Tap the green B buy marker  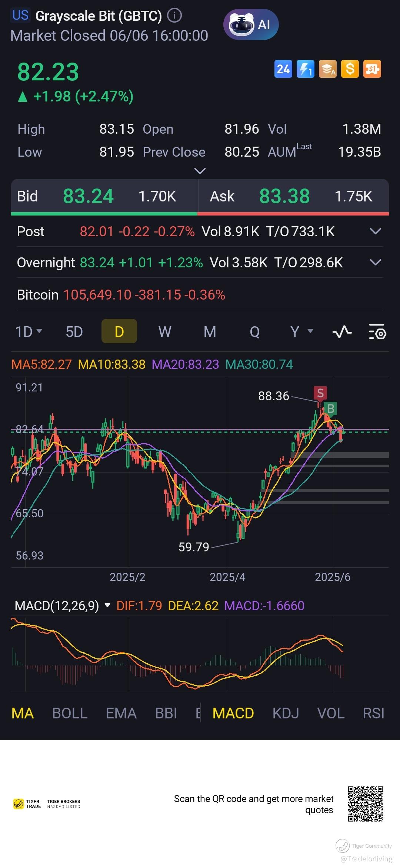(x=331, y=409)
